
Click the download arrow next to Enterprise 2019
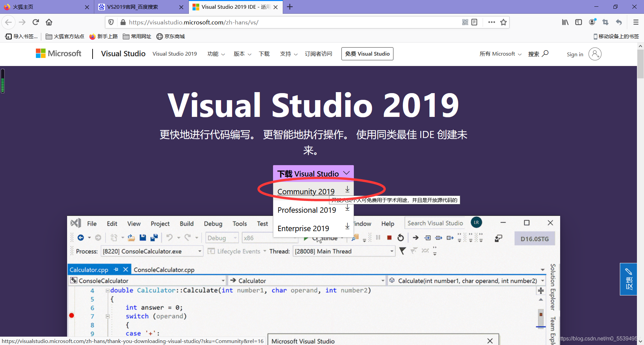347,226
